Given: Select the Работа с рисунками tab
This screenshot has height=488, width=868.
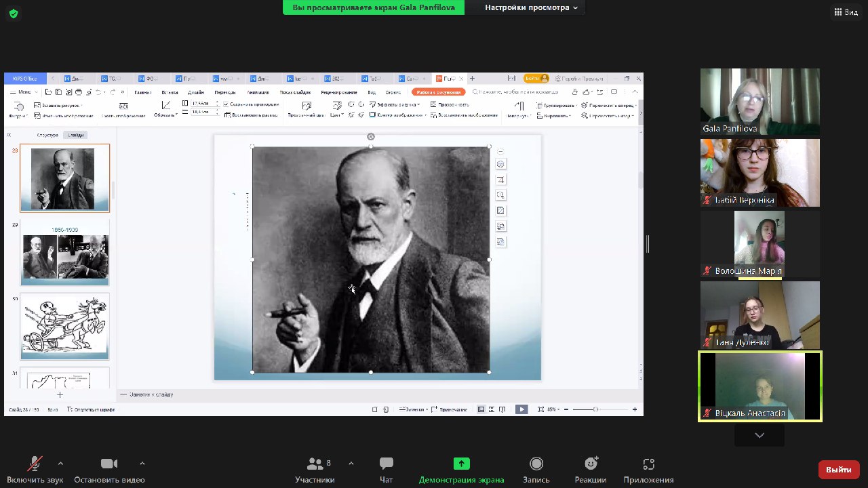Looking at the screenshot, I should pyautogui.click(x=439, y=92).
